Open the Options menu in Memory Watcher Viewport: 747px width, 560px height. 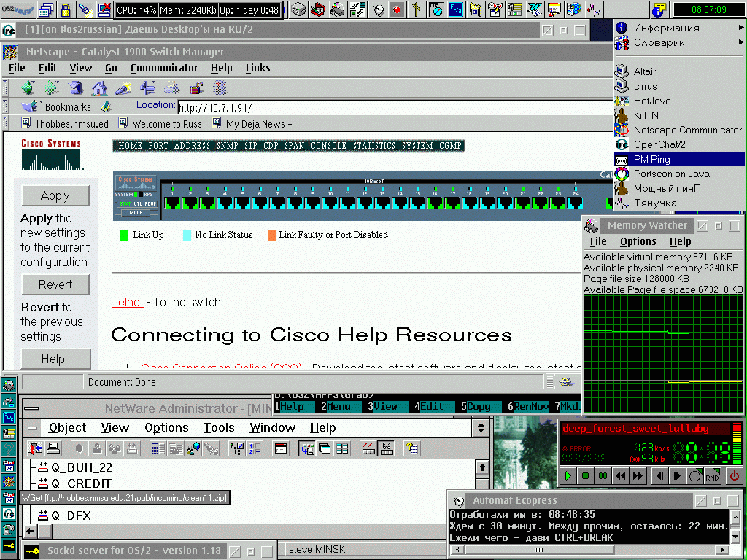point(638,241)
